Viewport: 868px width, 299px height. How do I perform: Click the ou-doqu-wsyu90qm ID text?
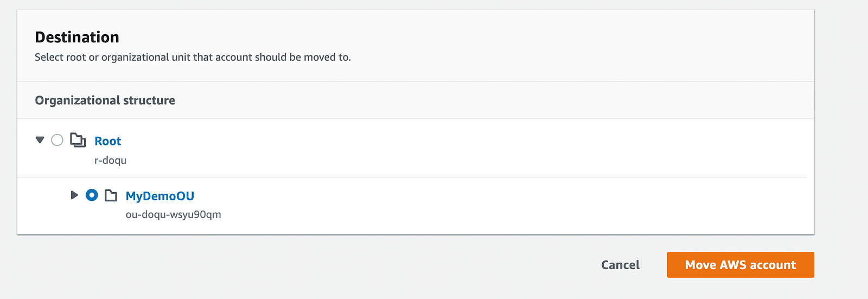173,214
